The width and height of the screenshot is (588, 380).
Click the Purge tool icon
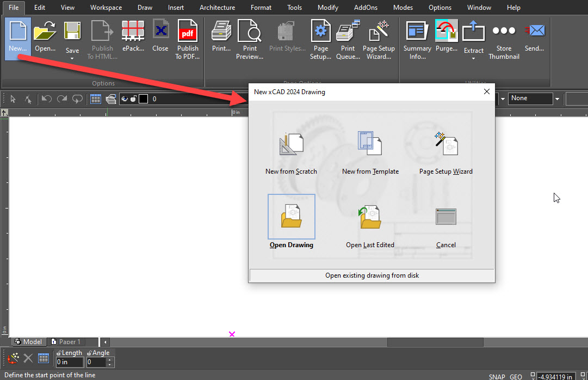coord(446,37)
